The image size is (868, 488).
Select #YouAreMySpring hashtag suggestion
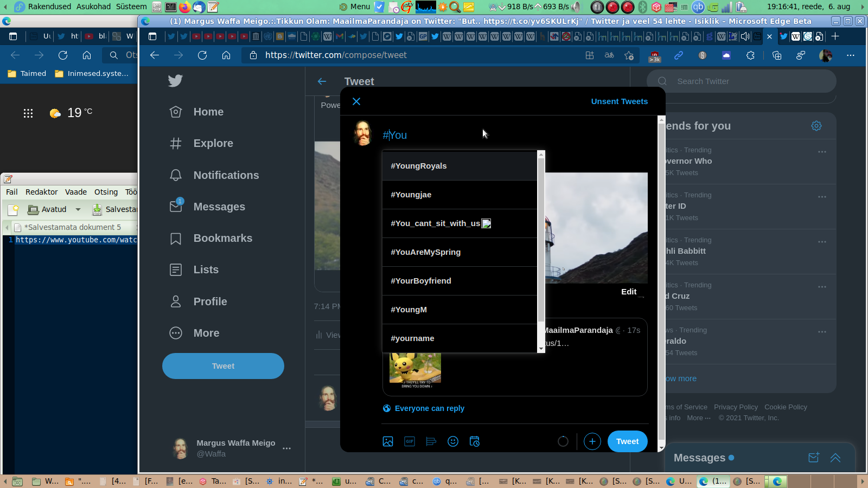click(459, 252)
